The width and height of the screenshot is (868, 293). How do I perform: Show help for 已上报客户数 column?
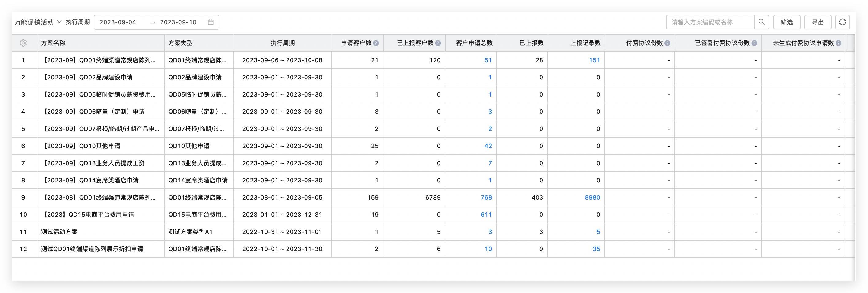tap(438, 43)
